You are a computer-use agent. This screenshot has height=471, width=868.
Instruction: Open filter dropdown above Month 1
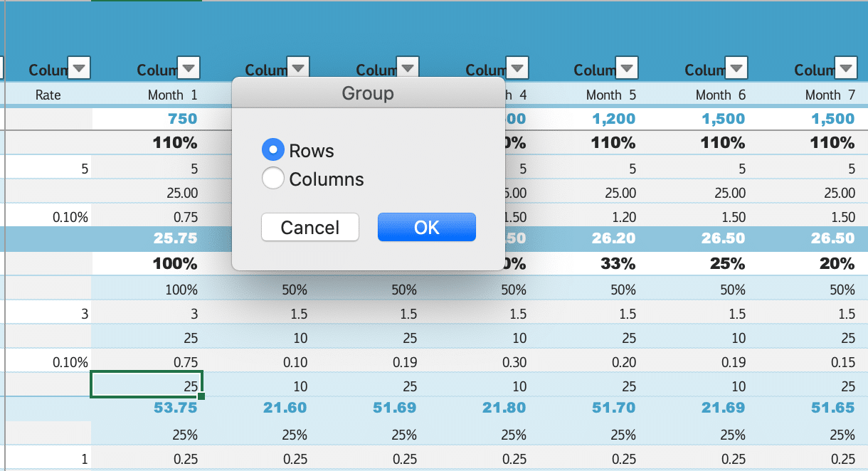189,68
